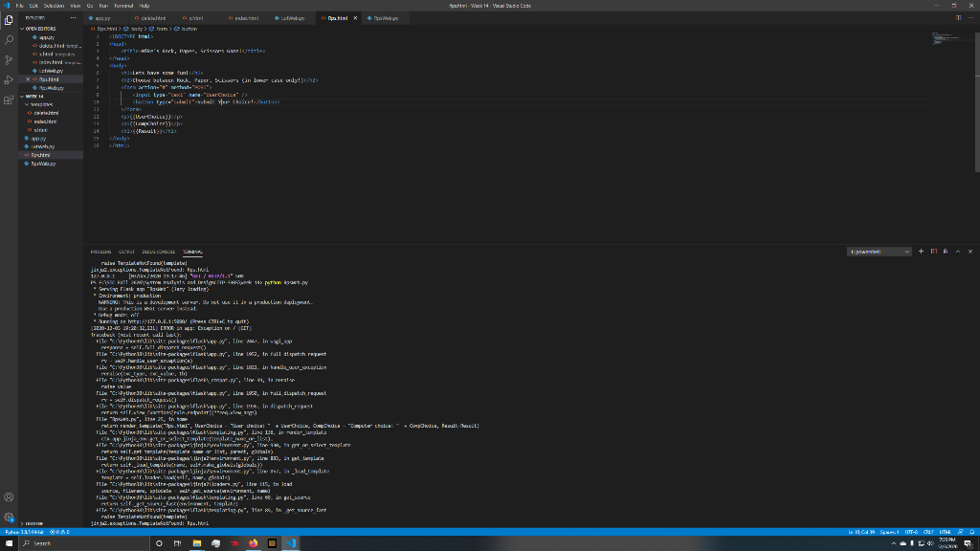Image resolution: width=980 pixels, height=551 pixels.
Task: Open the Search view in activity bar
Action: pyautogui.click(x=9, y=39)
